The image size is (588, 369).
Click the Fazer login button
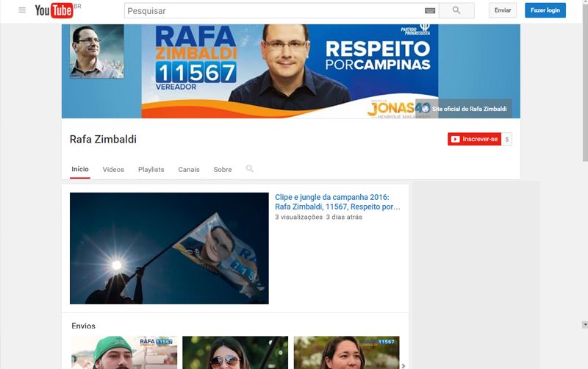pos(545,10)
